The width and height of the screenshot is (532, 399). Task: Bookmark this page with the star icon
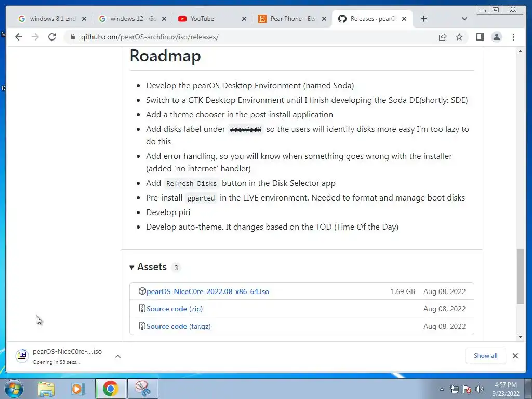[459, 37]
